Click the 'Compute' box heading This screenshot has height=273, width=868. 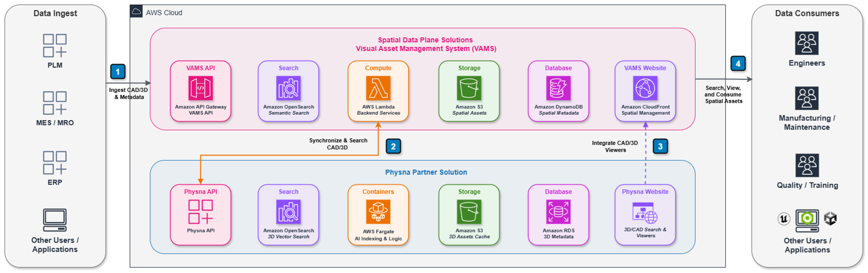click(378, 68)
